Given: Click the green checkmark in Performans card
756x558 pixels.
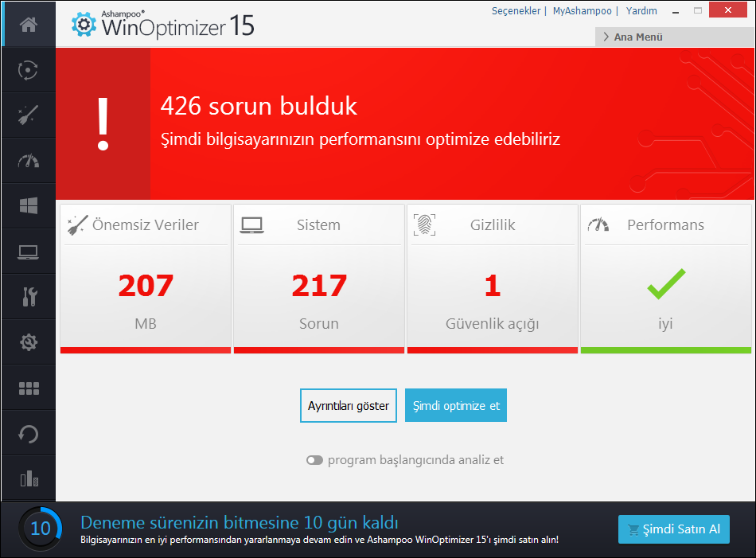Looking at the screenshot, I should (x=666, y=283).
